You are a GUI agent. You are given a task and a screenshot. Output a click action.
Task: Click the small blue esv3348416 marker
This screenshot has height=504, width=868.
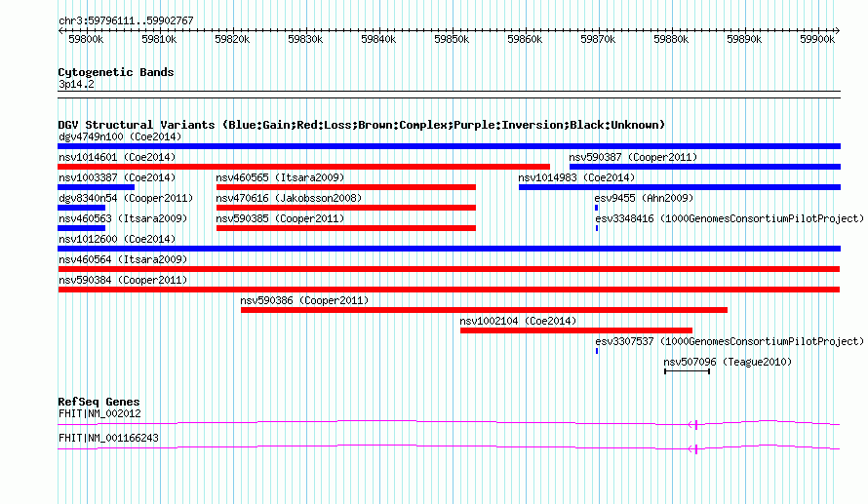click(x=597, y=228)
